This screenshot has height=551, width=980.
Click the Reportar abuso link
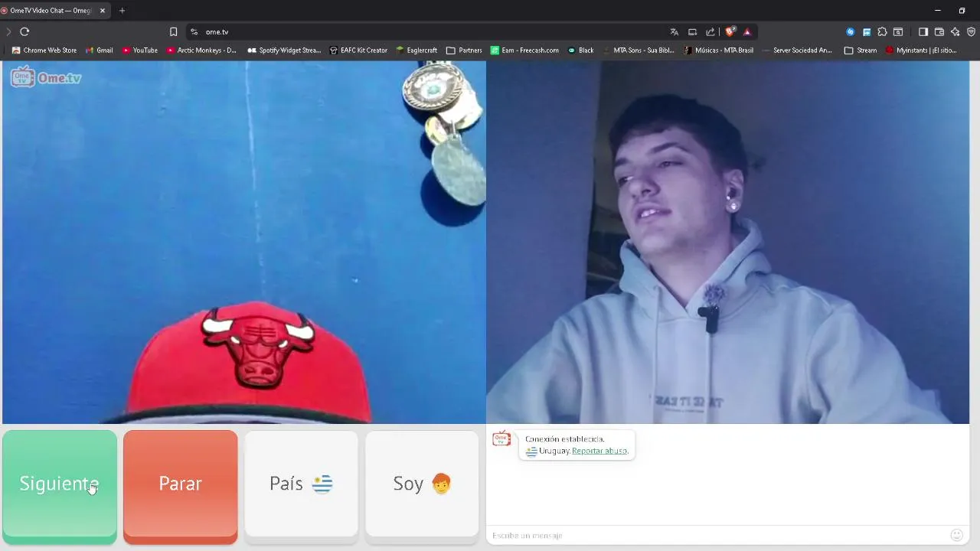coord(599,451)
